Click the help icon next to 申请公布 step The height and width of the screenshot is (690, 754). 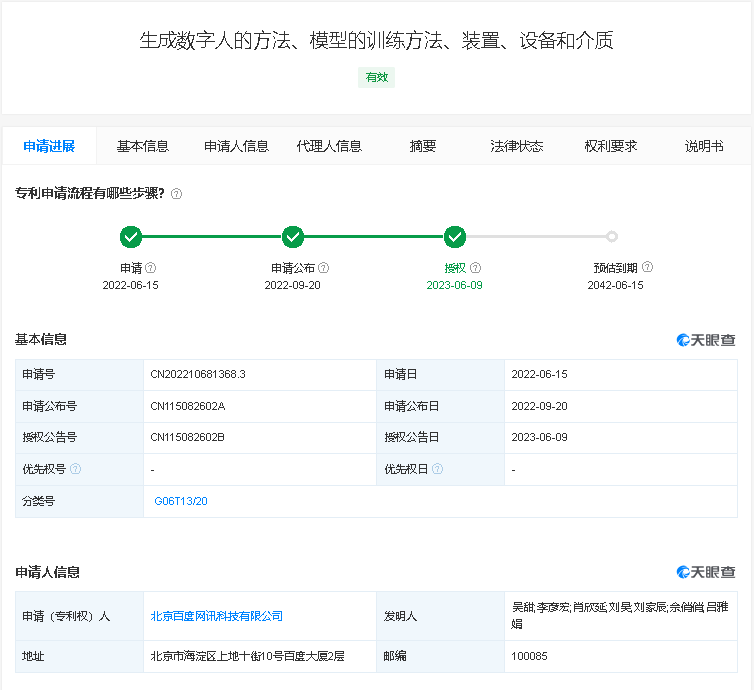click(324, 268)
